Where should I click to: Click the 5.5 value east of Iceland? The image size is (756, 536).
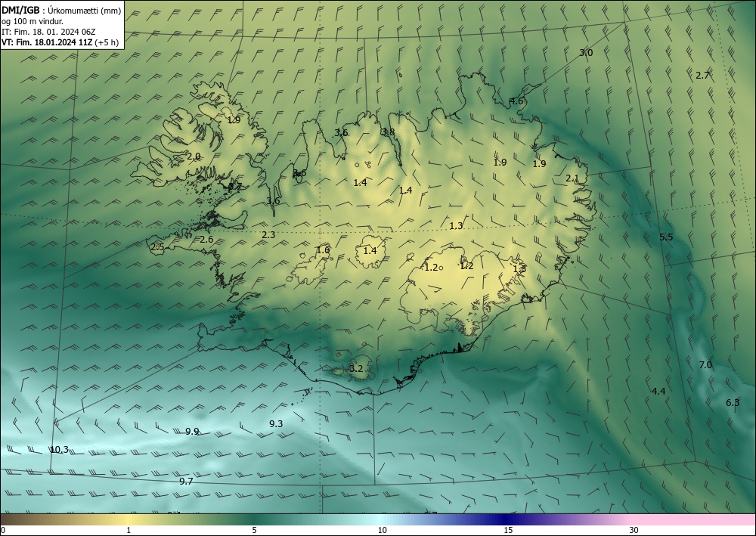[666, 237]
